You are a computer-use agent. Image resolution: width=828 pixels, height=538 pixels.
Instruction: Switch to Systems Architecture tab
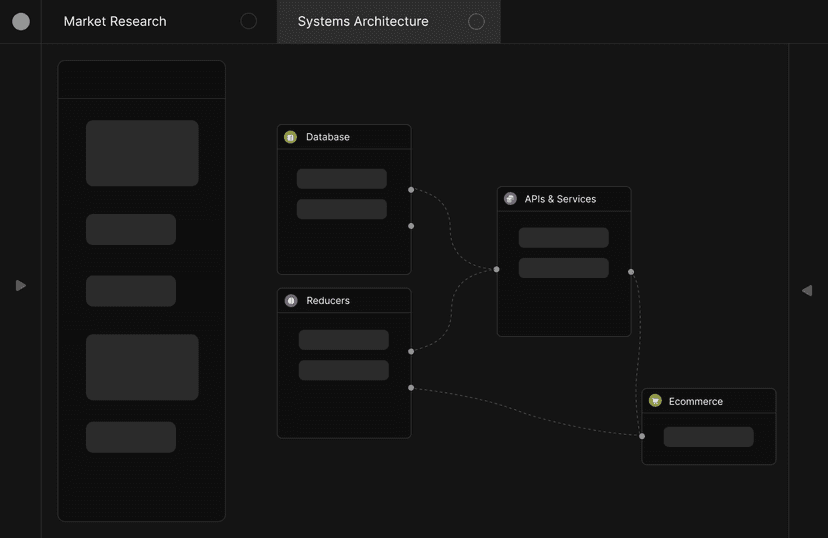pyautogui.click(x=389, y=22)
